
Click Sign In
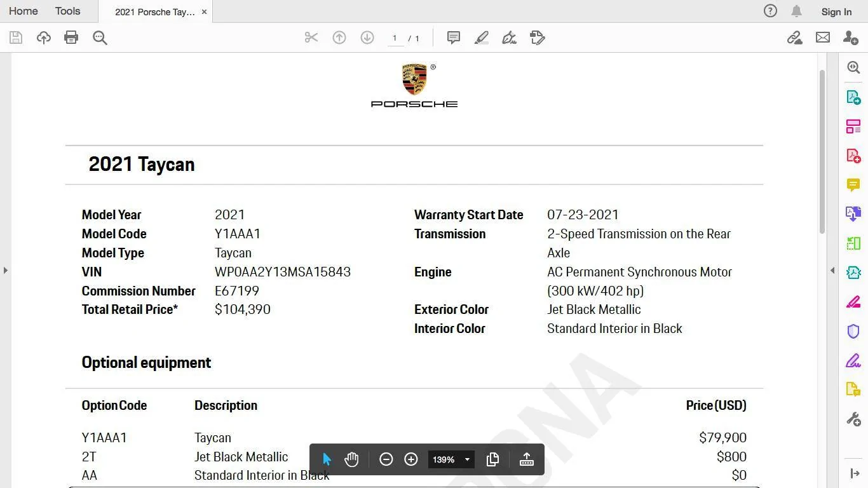[836, 11]
